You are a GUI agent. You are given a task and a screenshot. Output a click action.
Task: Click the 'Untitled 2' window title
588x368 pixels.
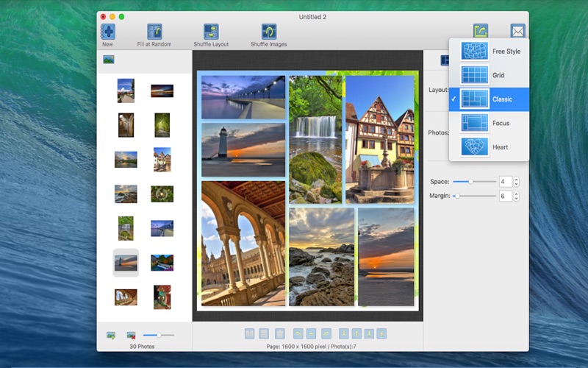(312, 17)
